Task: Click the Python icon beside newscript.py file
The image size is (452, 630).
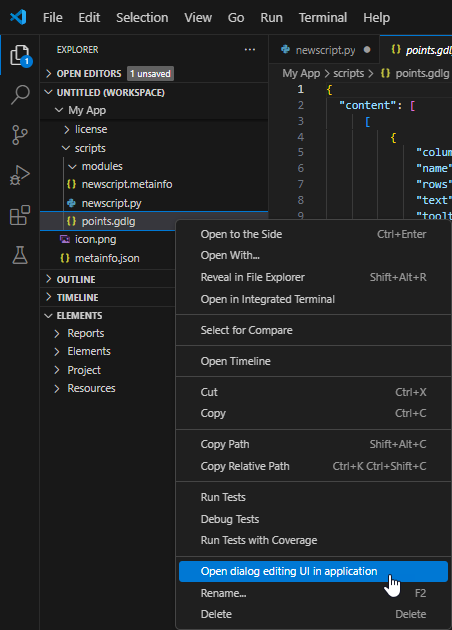Action: [72, 203]
